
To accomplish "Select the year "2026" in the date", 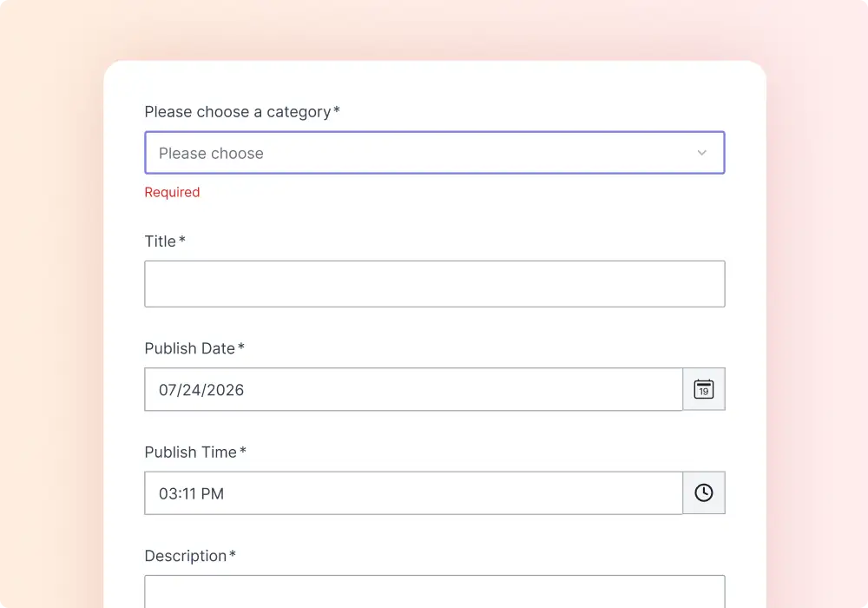I will (226, 390).
